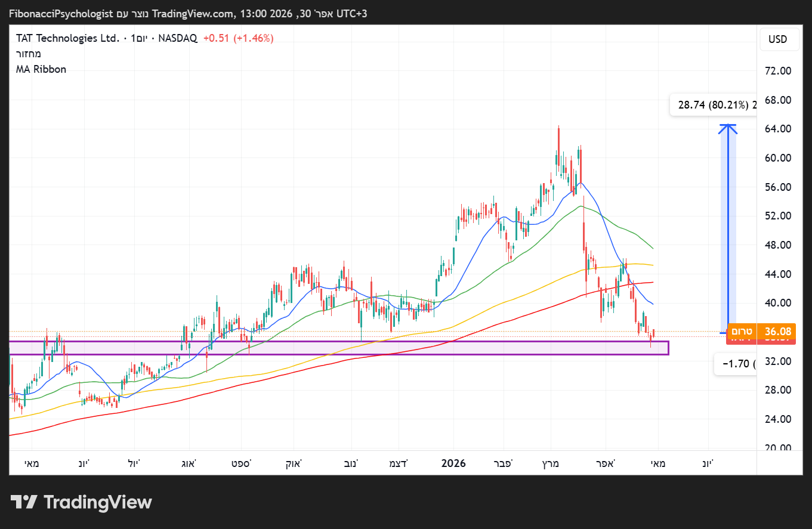Screen dimensions: 812x529
Task: Open the MA Ribbon indicator legend
Action: 41,69
